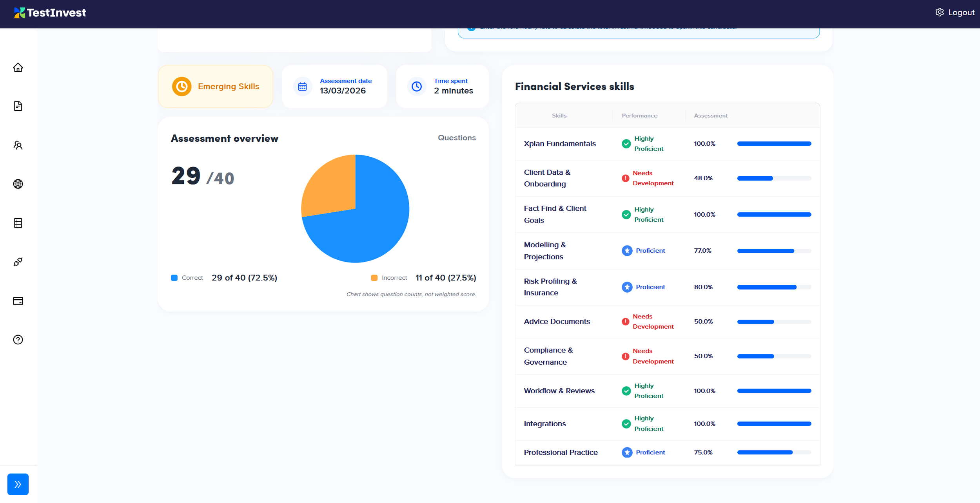Open the help question mark icon

(x=18, y=340)
